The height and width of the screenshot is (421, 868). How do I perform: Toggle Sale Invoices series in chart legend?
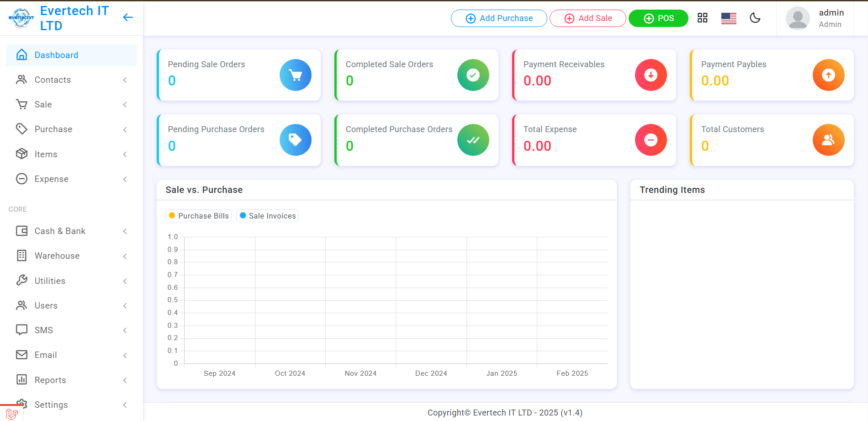[x=268, y=216]
